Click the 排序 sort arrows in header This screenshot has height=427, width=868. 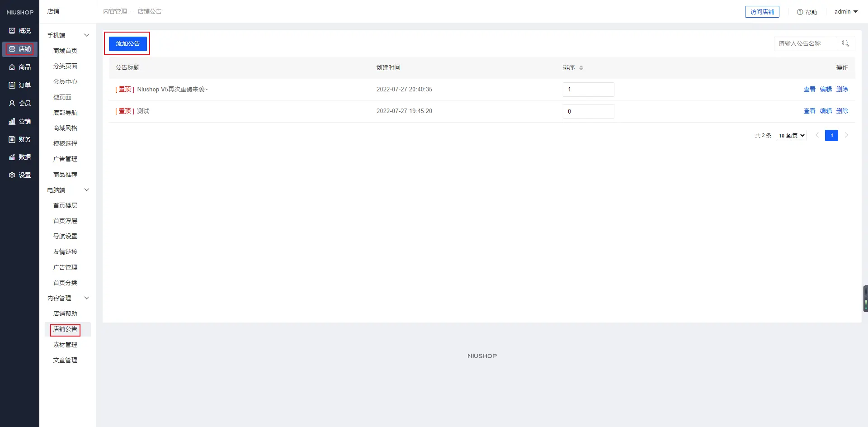point(581,68)
